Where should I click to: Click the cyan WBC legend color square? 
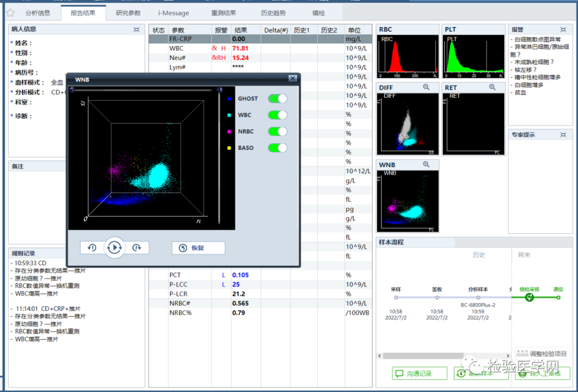coord(229,116)
